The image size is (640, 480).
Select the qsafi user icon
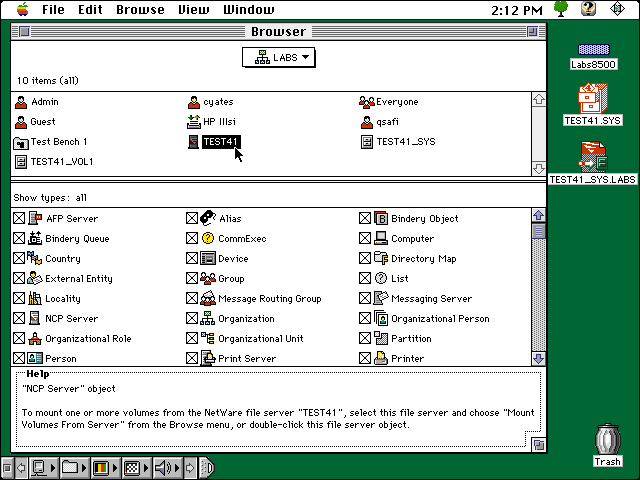pyautogui.click(x=367, y=122)
